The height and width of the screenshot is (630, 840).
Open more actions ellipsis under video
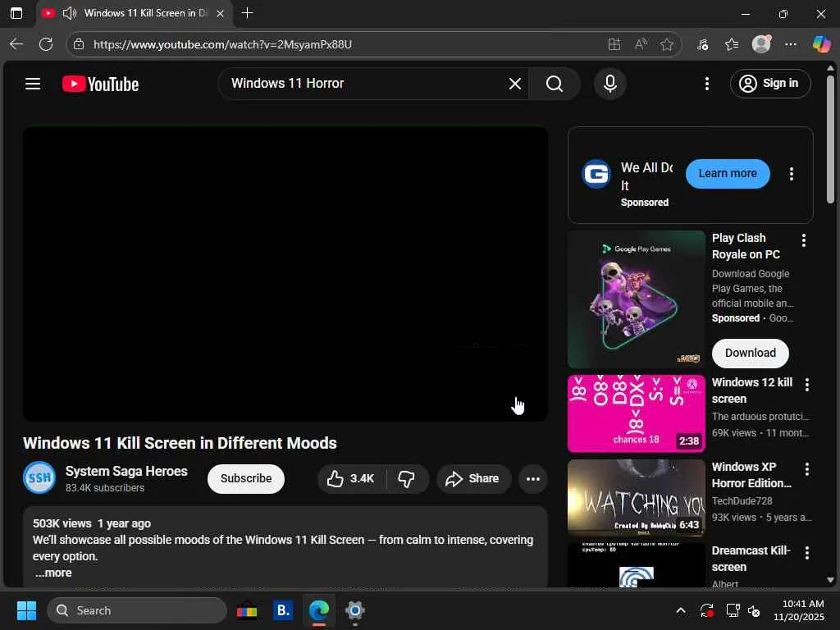(533, 478)
